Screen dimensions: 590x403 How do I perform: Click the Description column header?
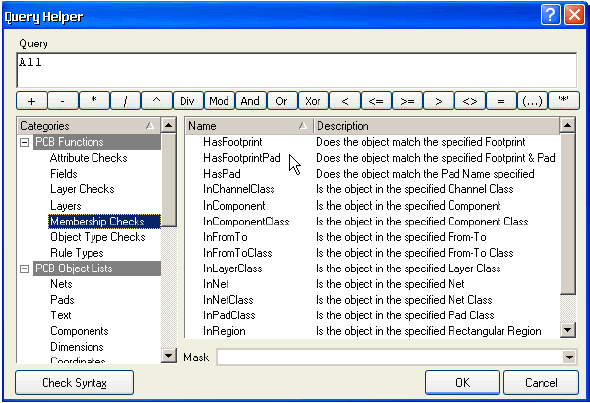pyautogui.click(x=436, y=126)
